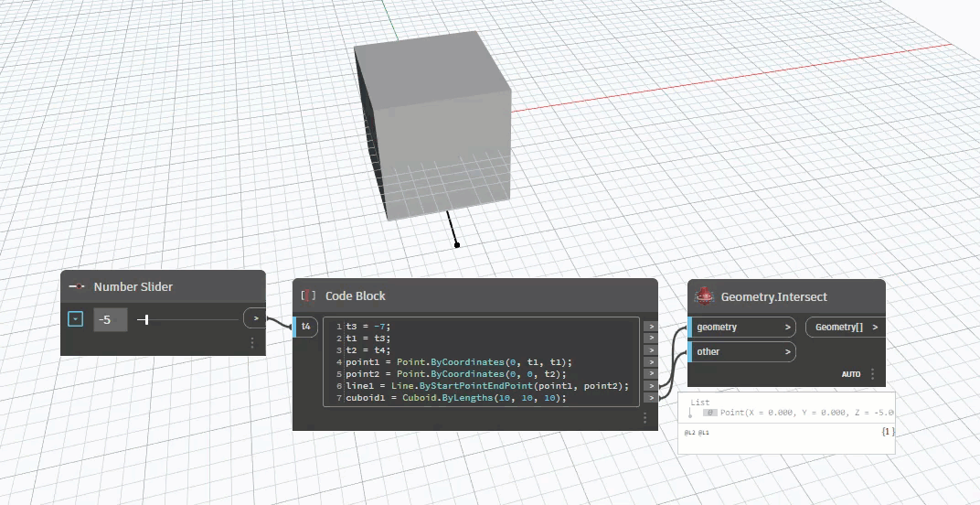Expand the List tree in preview bubble

point(691,413)
